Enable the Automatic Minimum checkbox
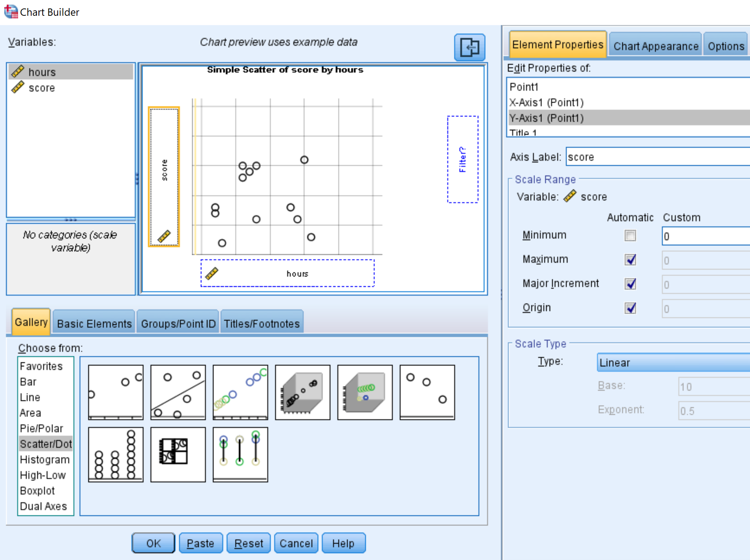The height and width of the screenshot is (560, 750). click(630, 236)
